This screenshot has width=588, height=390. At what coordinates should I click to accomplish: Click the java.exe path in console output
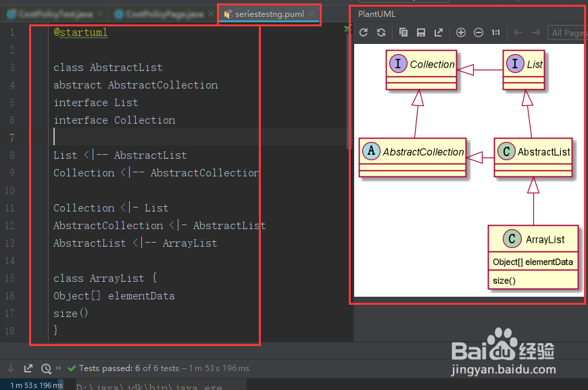(149, 386)
